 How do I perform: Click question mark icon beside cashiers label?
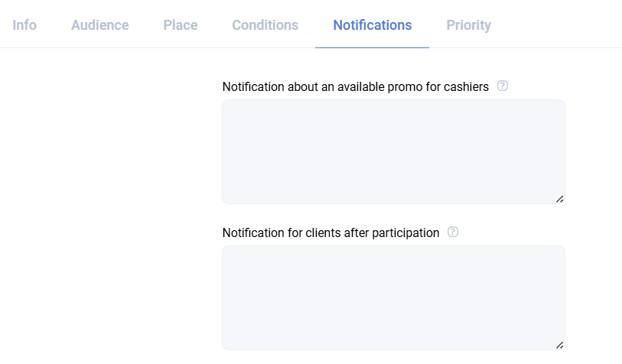coord(503,86)
